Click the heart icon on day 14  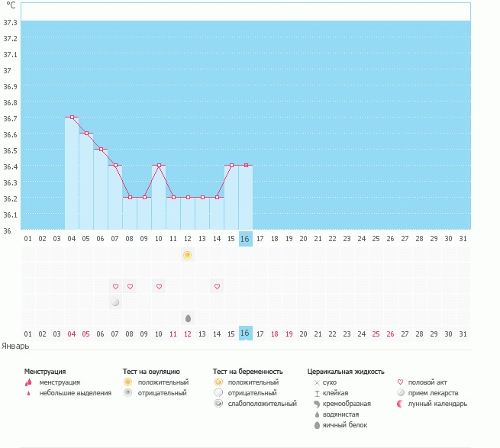217,286
